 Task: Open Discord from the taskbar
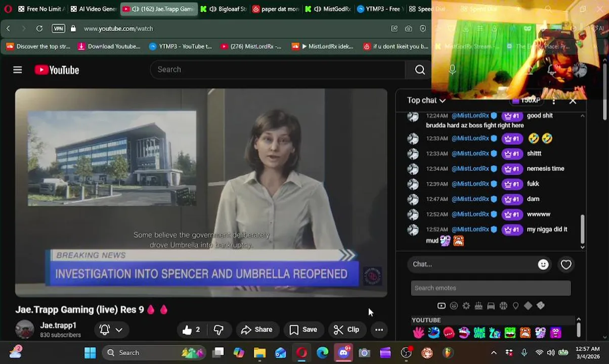click(344, 353)
